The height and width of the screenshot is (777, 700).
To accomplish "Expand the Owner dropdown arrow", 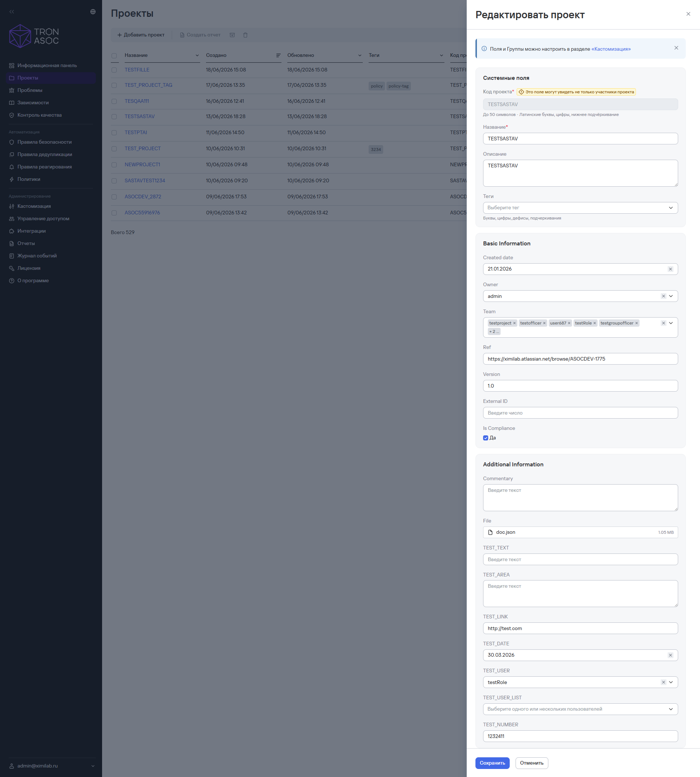I will (671, 296).
